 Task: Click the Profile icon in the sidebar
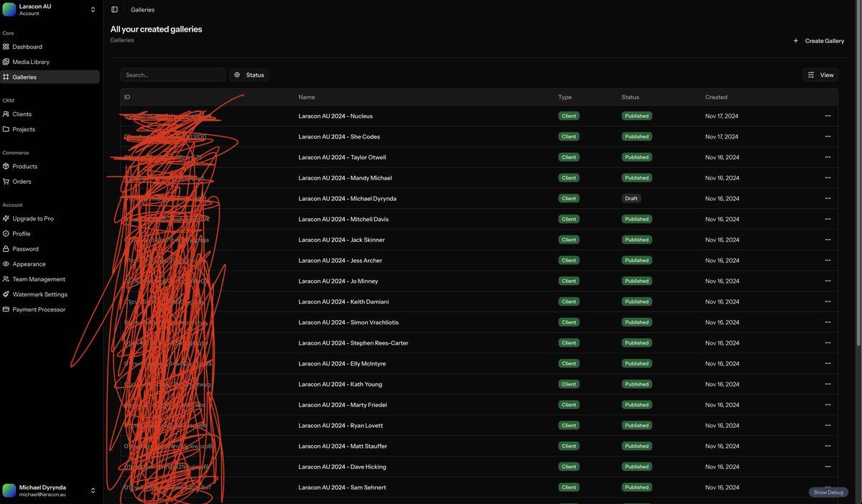(x=6, y=233)
